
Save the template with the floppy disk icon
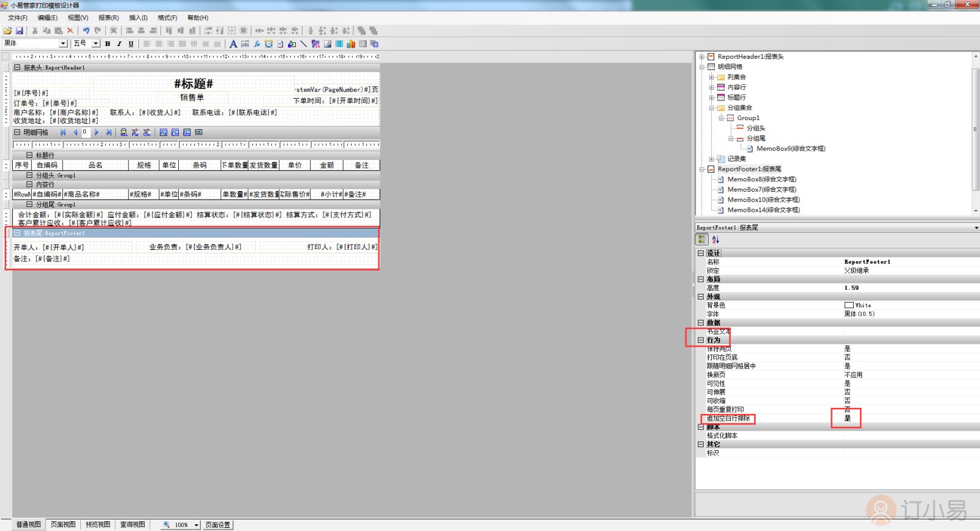(x=20, y=31)
